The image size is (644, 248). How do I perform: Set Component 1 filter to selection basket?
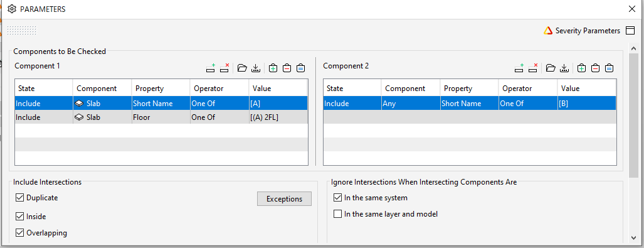[300, 68]
